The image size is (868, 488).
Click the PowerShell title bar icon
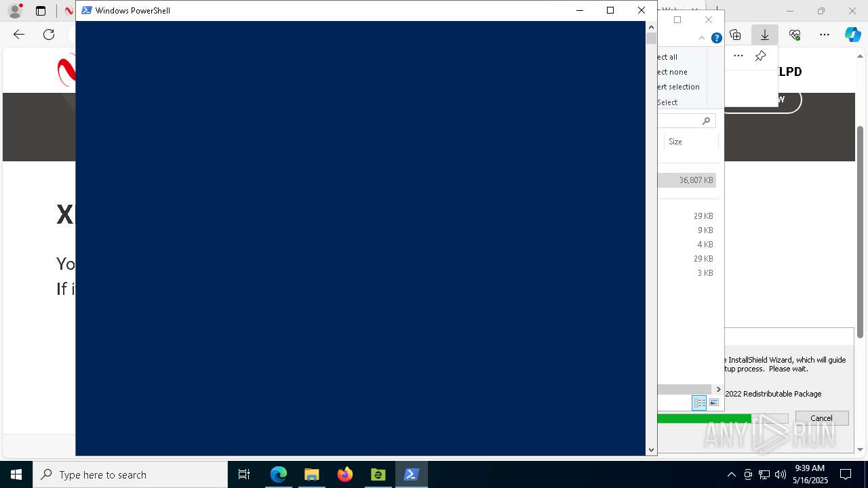[x=87, y=10]
